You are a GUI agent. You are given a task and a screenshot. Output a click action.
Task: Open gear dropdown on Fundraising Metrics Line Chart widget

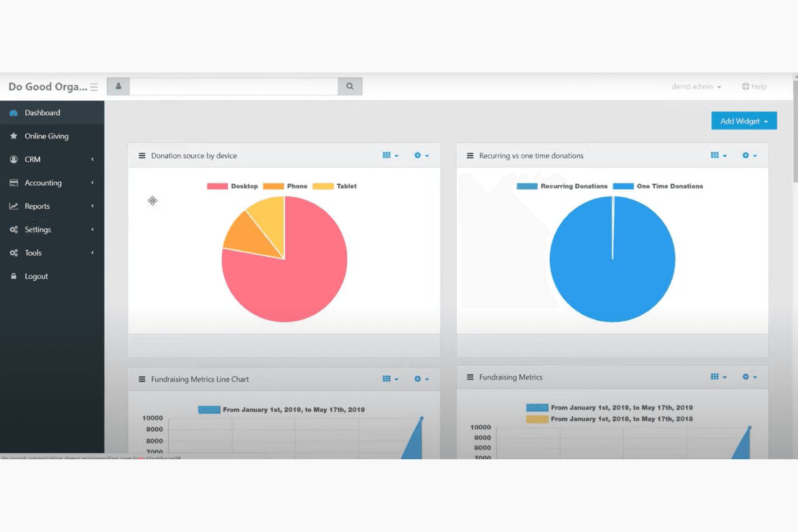[x=421, y=379]
